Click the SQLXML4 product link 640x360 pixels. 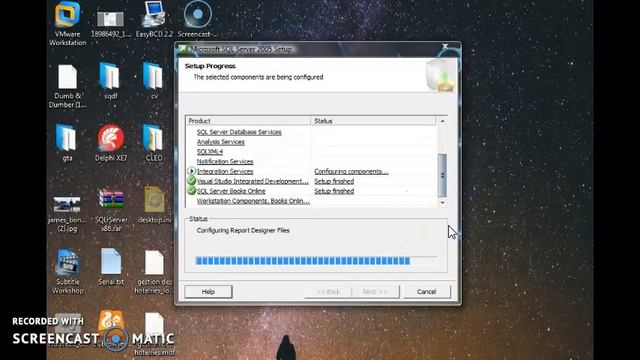tap(210, 151)
